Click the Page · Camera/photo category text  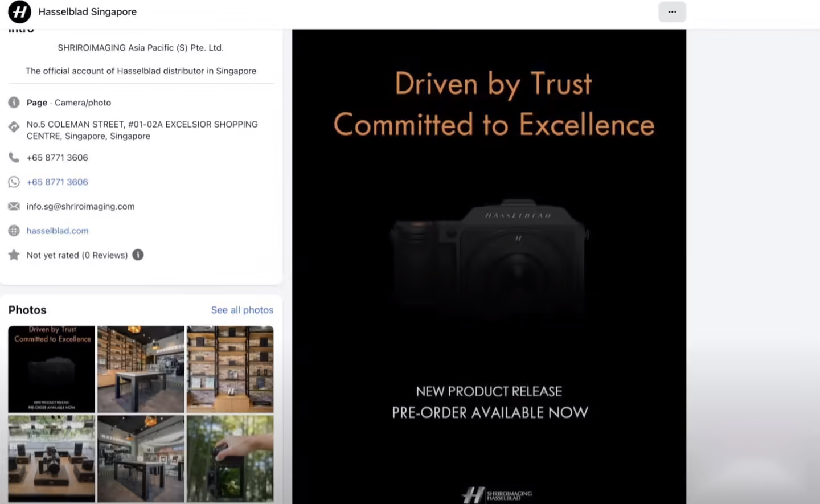click(x=69, y=103)
